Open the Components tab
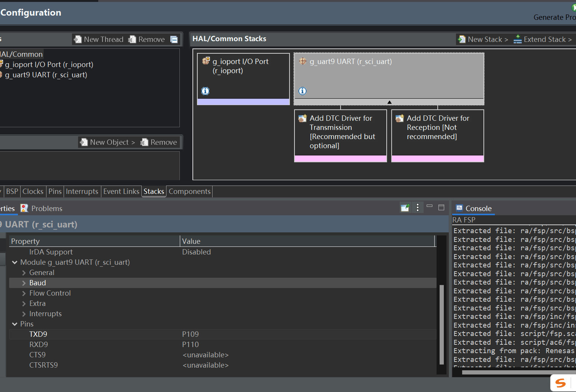The height and width of the screenshot is (392, 576). [190, 191]
